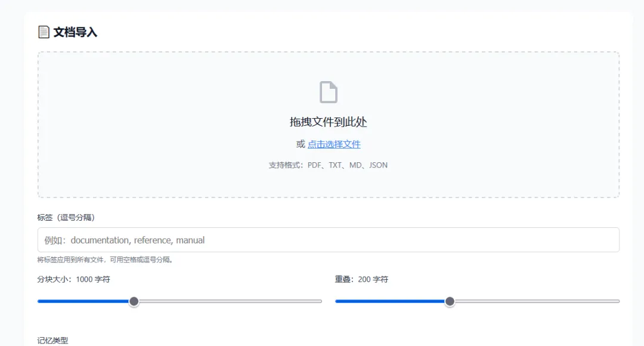Click the file icon in the drop zone

[328, 92]
